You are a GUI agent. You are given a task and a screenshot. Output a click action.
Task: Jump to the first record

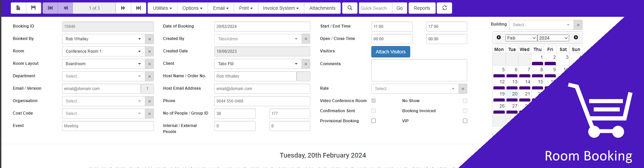pos(50,8)
